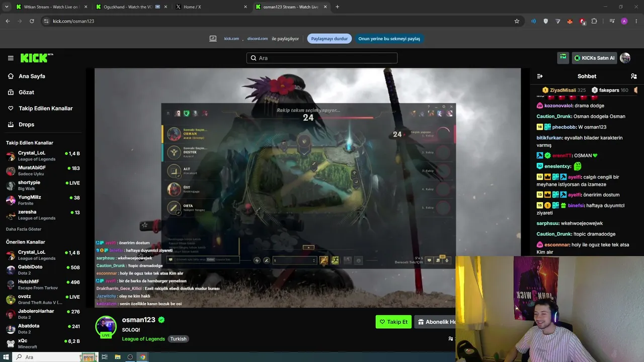Click the address bar URL kick.com/osman123
Screen dimensions: 644x362
coord(73,21)
